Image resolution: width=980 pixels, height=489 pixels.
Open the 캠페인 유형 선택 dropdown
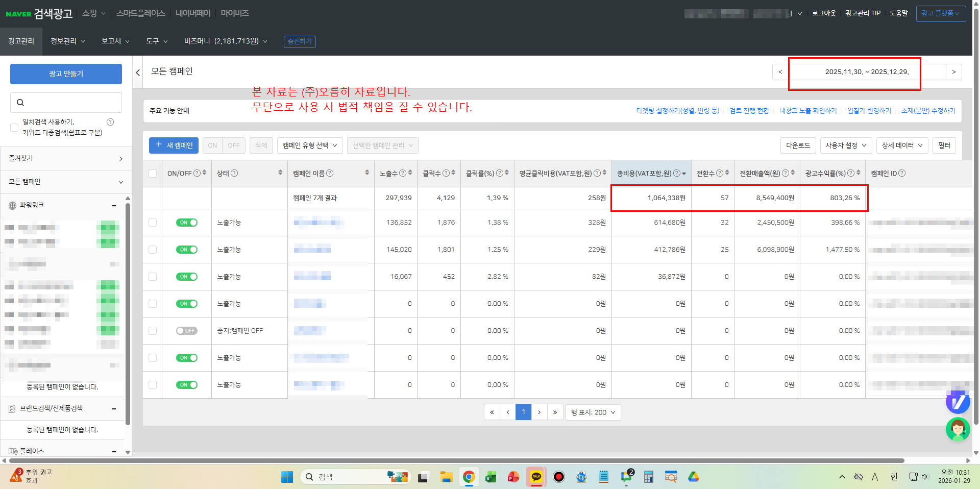[309, 145]
